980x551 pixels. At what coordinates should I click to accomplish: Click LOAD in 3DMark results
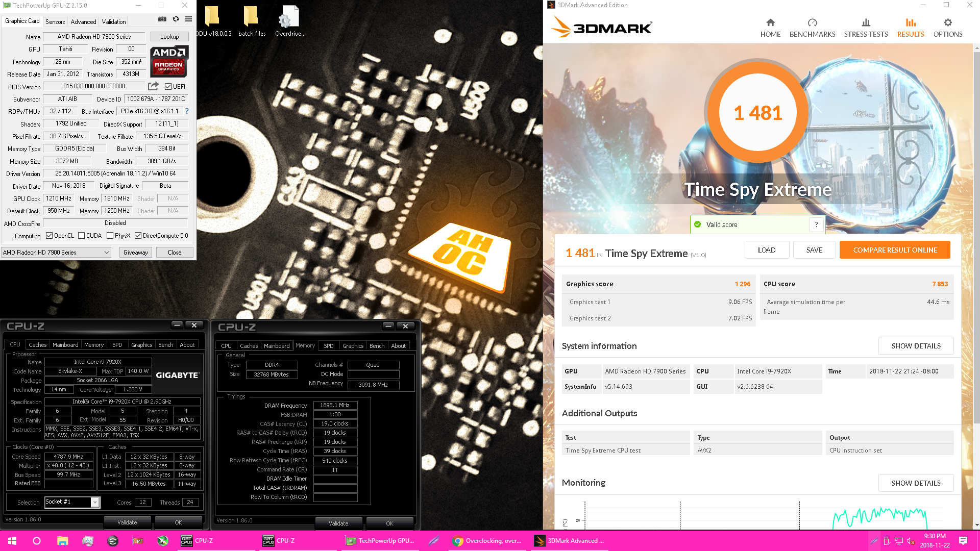767,250
